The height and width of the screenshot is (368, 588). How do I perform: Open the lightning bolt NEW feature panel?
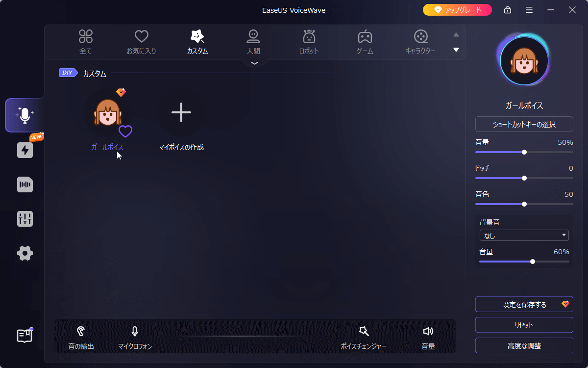pyautogui.click(x=25, y=150)
